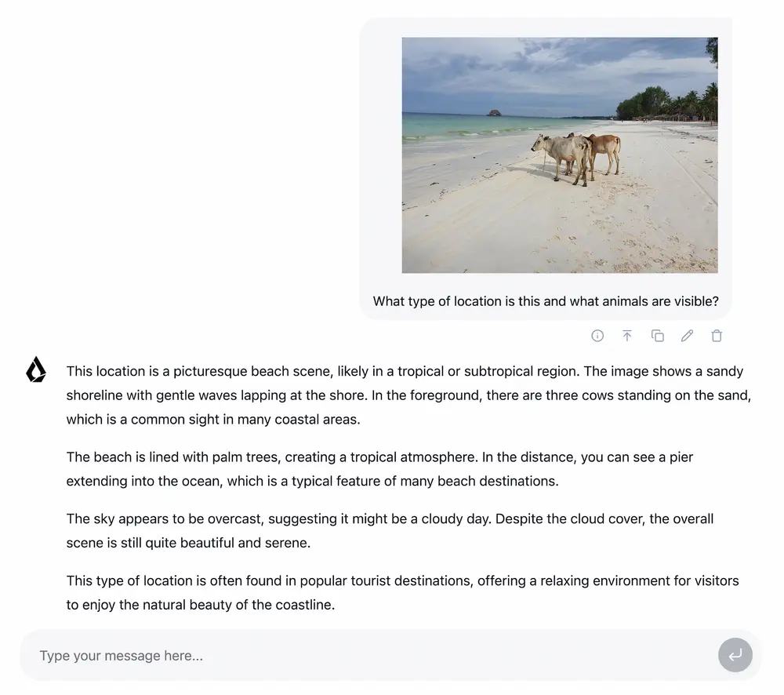Copy the user message with the copy icon
This screenshot has height=695, width=784.
(x=658, y=336)
